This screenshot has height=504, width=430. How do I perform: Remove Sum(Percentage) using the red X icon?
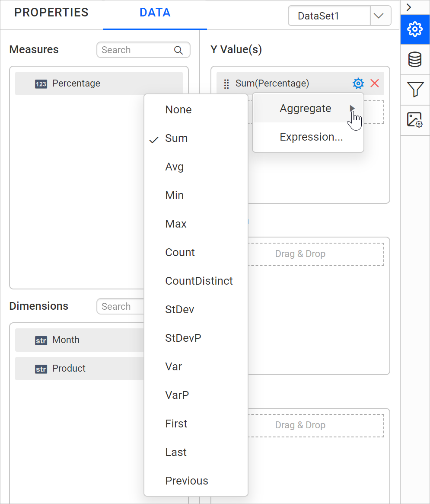[374, 83]
